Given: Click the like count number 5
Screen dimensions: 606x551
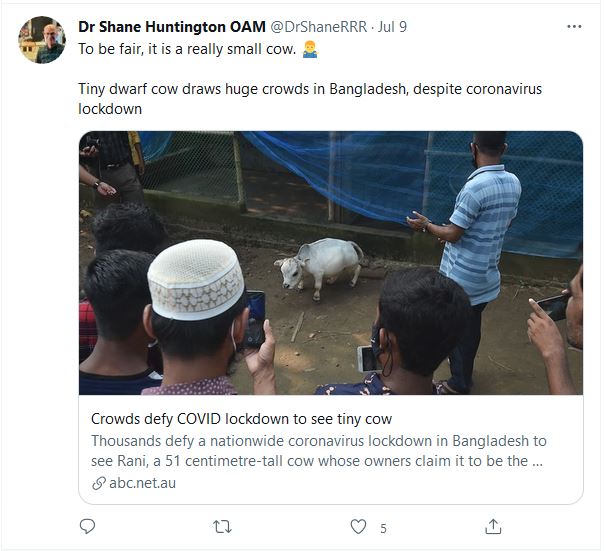Looking at the screenshot, I should (x=383, y=528).
